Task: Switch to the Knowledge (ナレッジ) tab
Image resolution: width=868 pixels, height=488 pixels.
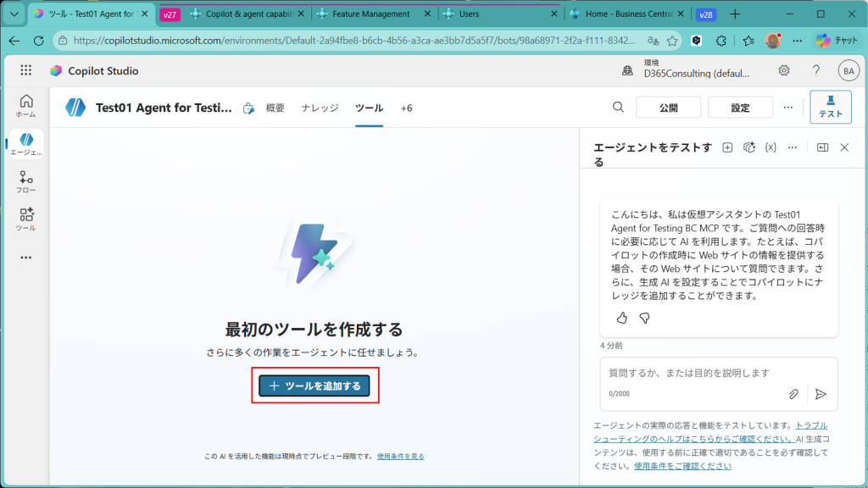Action: tap(320, 108)
